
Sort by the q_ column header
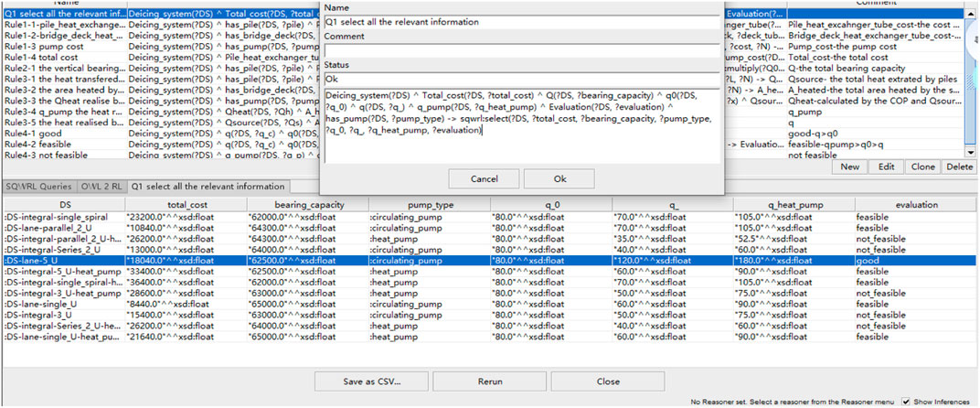click(x=673, y=205)
